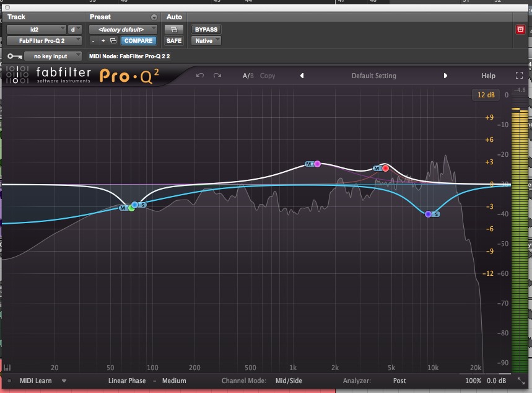Open the id2 track selector dropdown
The image size is (532, 393).
point(36,30)
